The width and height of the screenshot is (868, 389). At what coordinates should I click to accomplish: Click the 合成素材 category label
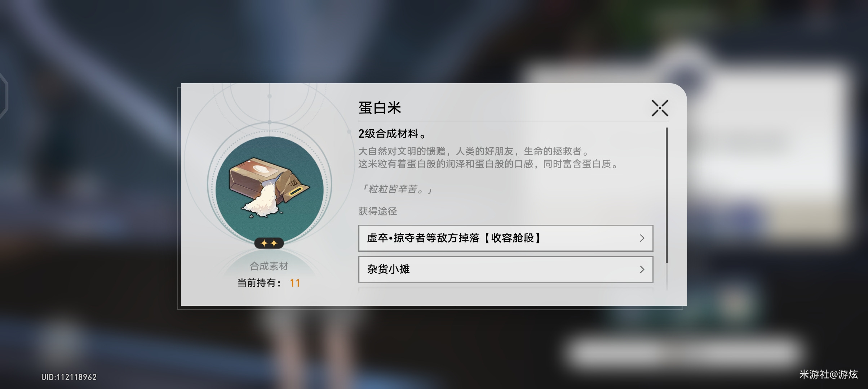click(x=269, y=266)
